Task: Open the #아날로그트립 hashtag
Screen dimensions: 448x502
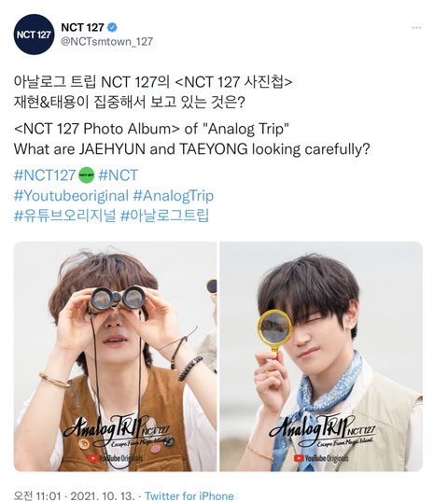Action: (x=164, y=216)
